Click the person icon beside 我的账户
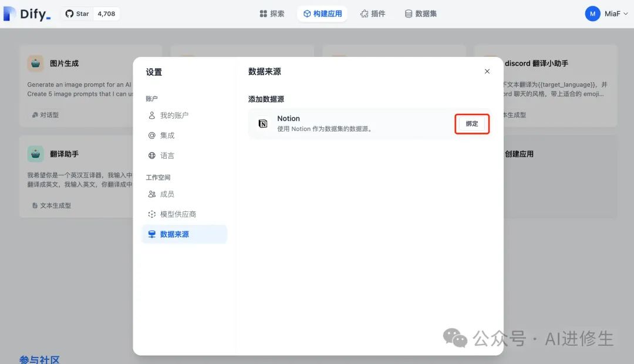The image size is (634, 364). (151, 115)
